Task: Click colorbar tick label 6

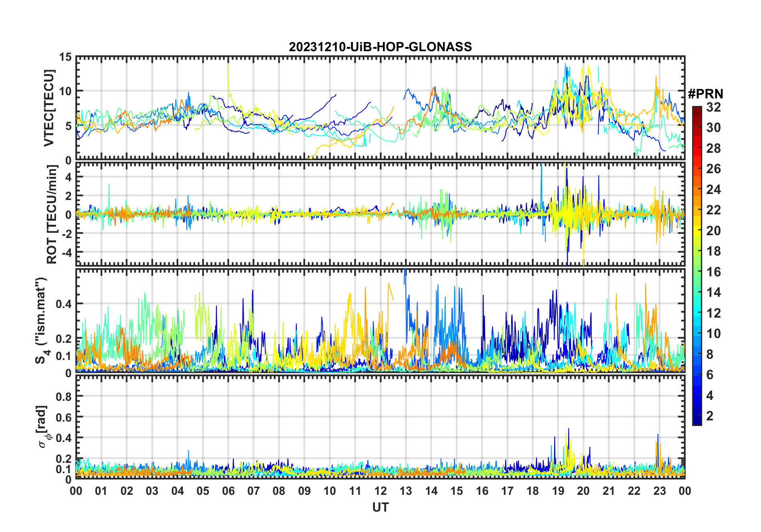Action: (x=710, y=375)
